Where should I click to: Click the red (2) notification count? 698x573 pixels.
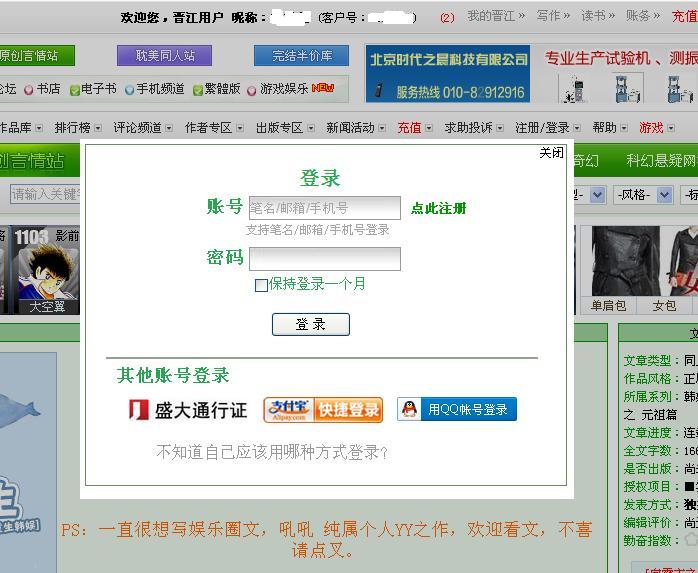click(447, 17)
